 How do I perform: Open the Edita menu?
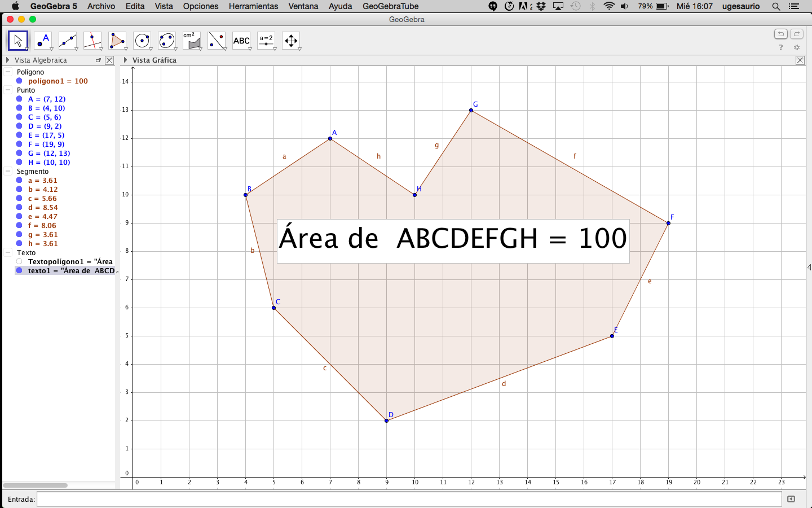click(135, 6)
